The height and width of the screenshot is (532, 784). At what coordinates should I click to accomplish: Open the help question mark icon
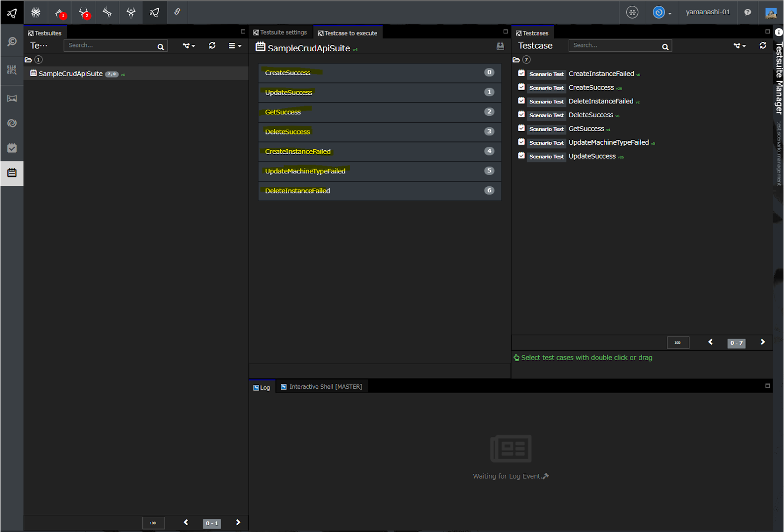[748, 12]
